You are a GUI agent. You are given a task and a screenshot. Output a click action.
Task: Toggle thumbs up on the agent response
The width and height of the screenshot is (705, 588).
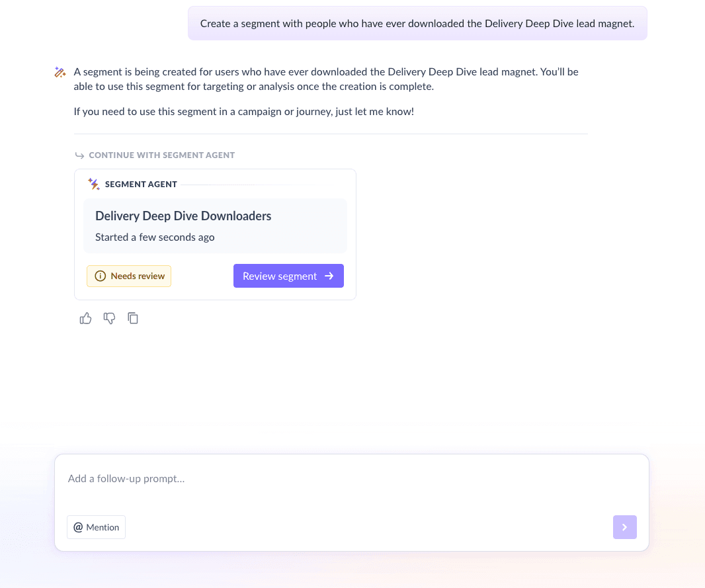click(85, 318)
